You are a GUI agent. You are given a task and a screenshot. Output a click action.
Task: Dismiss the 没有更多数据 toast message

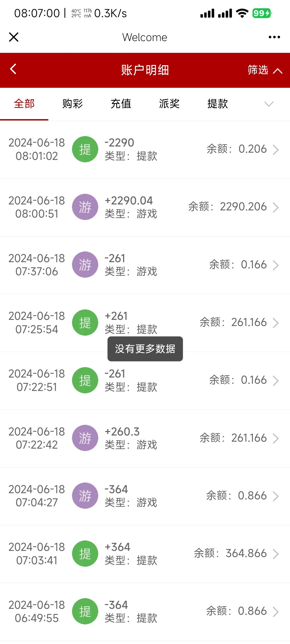coord(145,349)
